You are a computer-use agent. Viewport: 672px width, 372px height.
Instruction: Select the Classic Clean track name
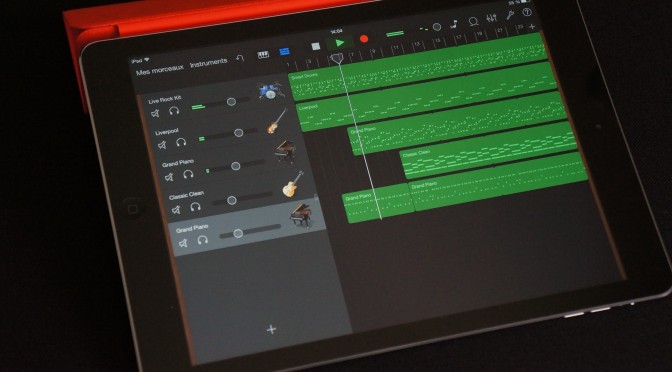click(x=186, y=195)
